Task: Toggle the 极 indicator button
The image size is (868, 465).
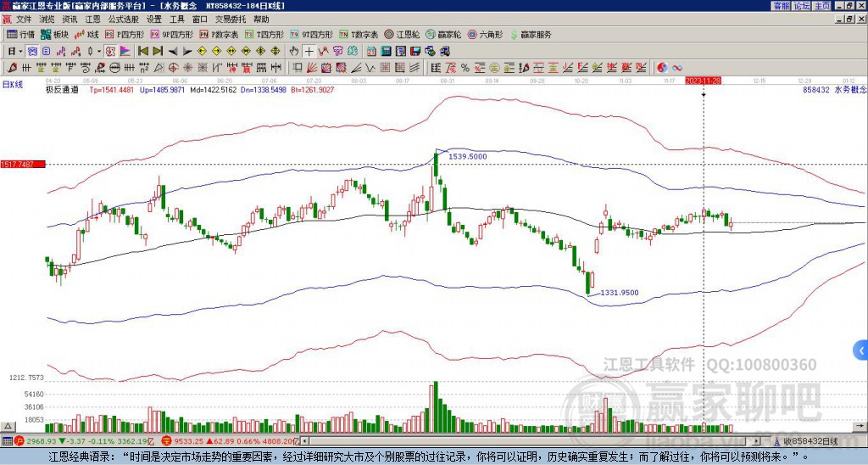Action: 110,51
